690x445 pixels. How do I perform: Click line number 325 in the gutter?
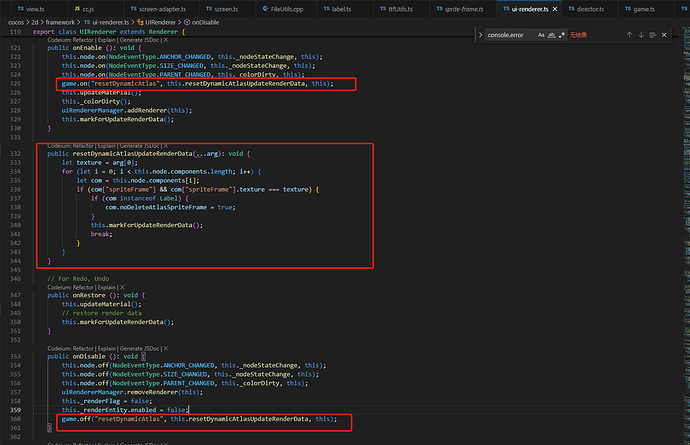click(15, 84)
